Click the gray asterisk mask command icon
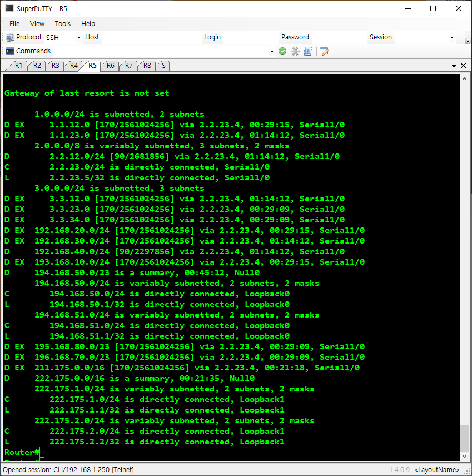The width and height of the screenshot is (472, 476). tap(295, 51)
